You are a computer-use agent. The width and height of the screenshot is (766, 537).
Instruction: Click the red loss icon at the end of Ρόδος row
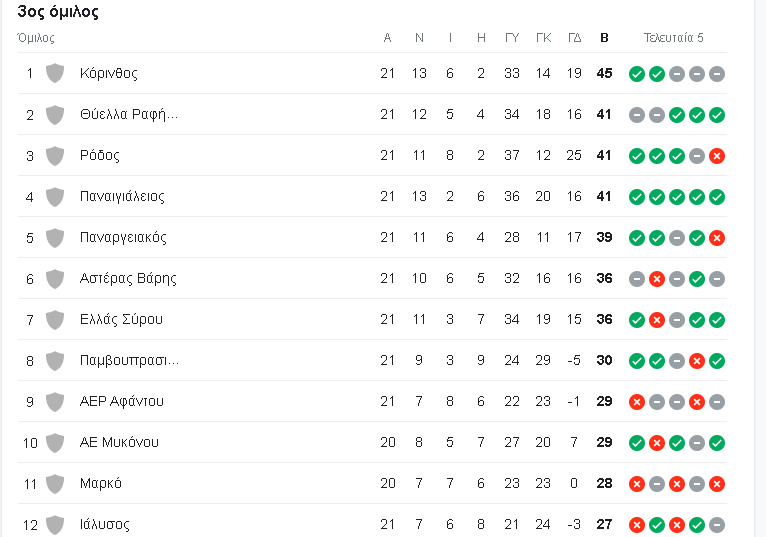coord(717,156)
